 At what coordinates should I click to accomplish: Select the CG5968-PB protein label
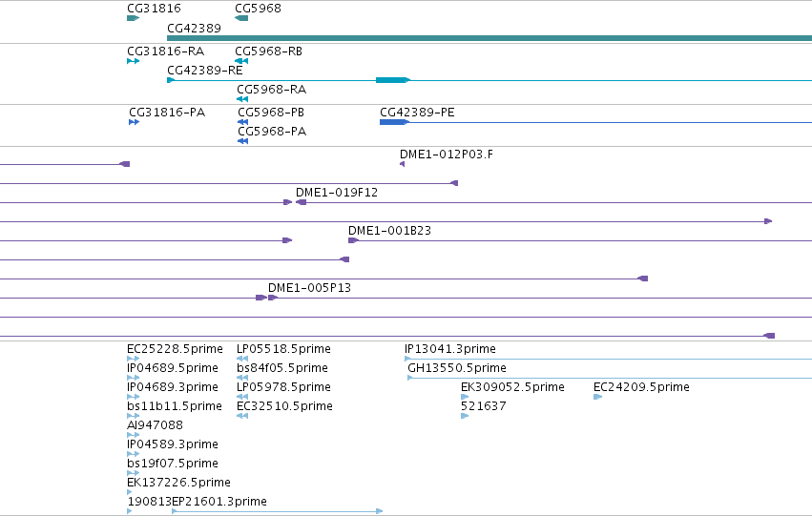(x=271, y=113)
